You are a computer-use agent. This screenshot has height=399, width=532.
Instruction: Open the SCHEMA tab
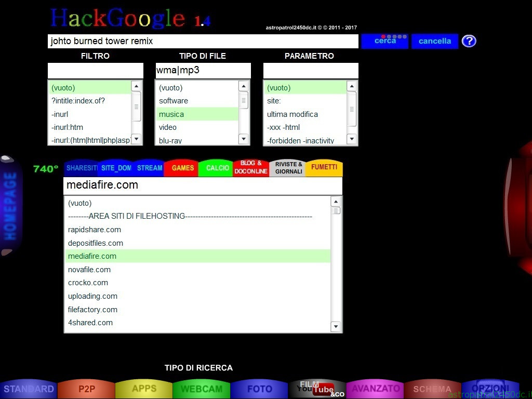point(433,389)
